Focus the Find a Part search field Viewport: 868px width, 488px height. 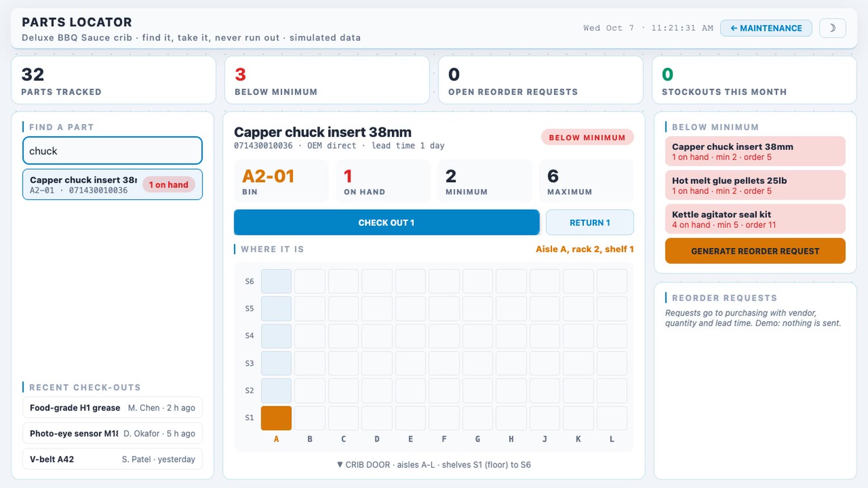tap(112, 150)
